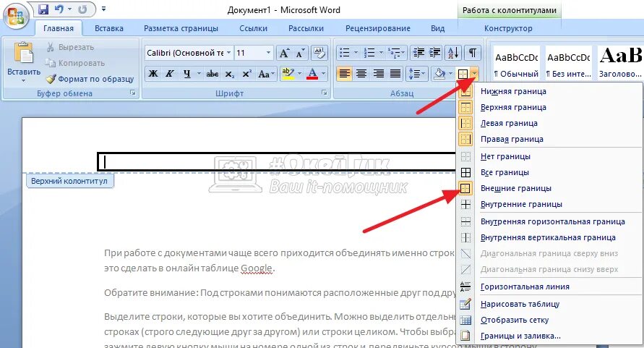644x348 pixels.
Task: Activate Формат по образцу painter
Action: (x=90, y=79)
